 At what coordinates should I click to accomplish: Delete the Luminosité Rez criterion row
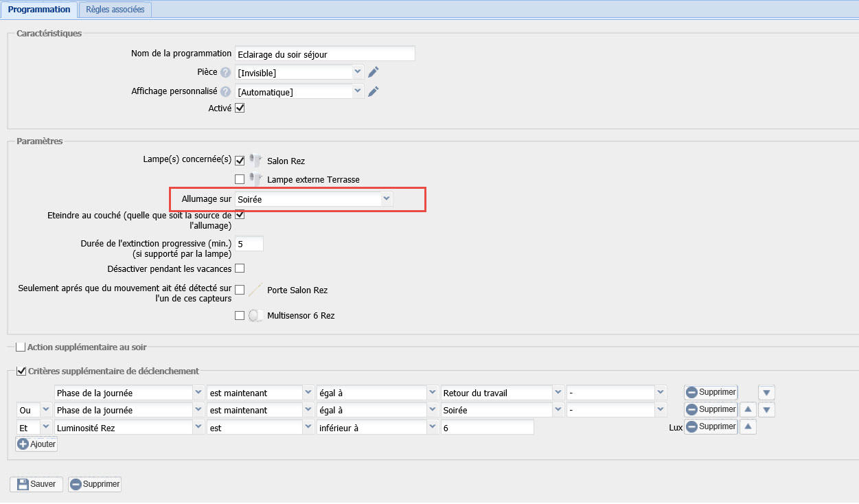pyautogui.click(x=711, y=427)
